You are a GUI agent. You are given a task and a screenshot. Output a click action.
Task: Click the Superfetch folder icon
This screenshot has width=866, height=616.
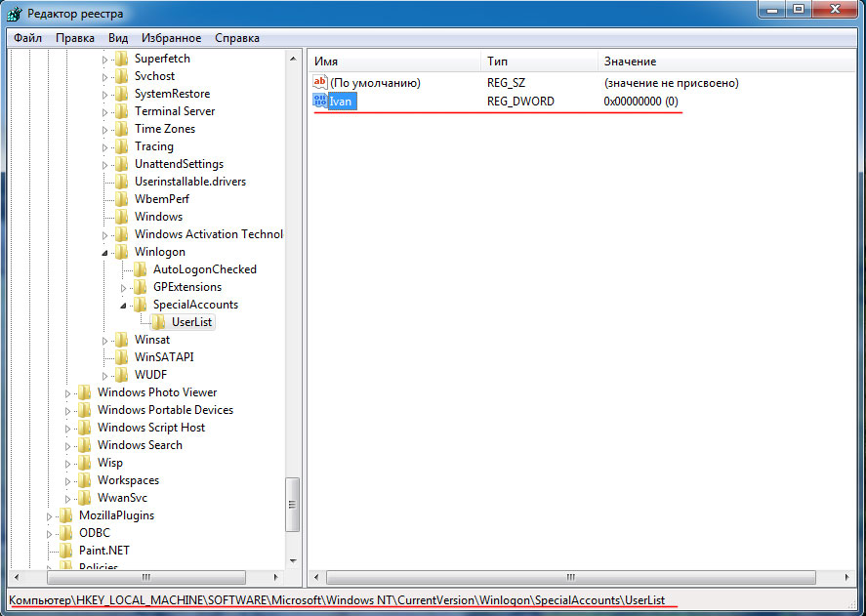click(x=121, y=59)
